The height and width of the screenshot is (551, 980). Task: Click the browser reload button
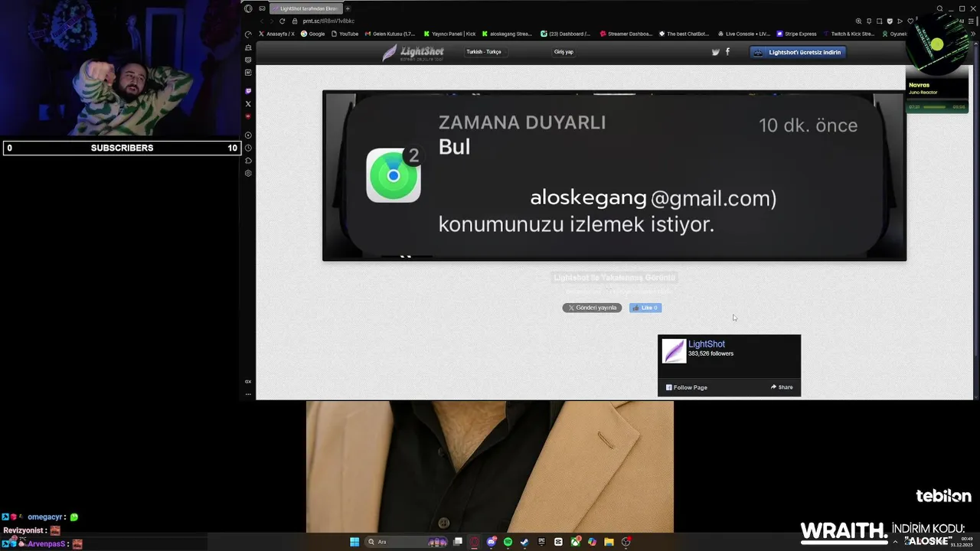tap(282, 21)
